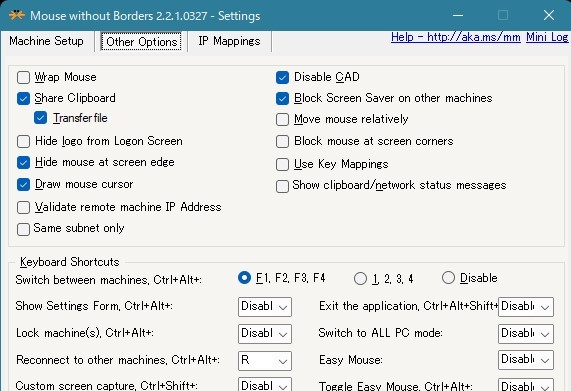Uncheck Share Clipboard
The width and height of the screenshot is (571, 391).
point(24,98)
